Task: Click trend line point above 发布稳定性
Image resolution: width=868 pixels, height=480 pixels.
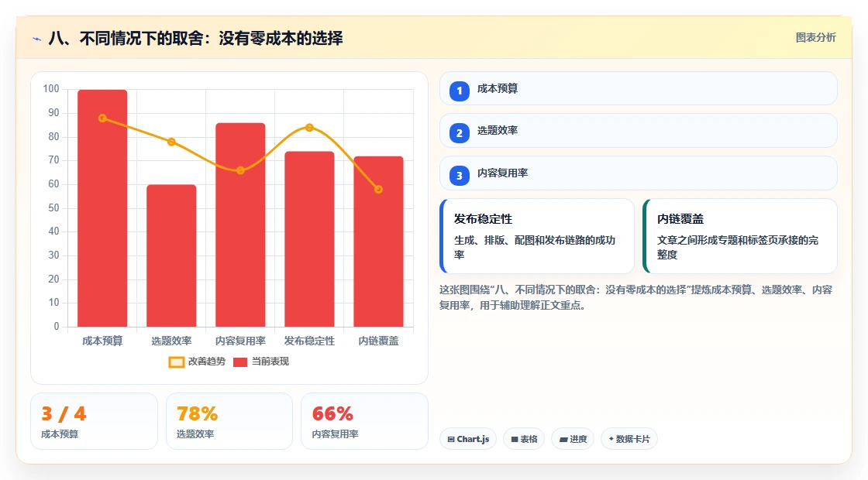Action: point(309,128)
